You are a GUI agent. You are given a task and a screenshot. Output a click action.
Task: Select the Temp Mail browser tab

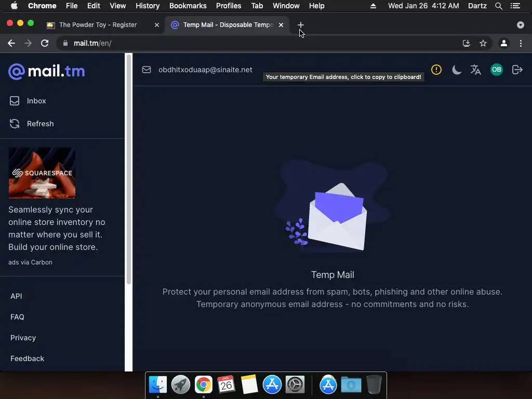click(228, 25)
